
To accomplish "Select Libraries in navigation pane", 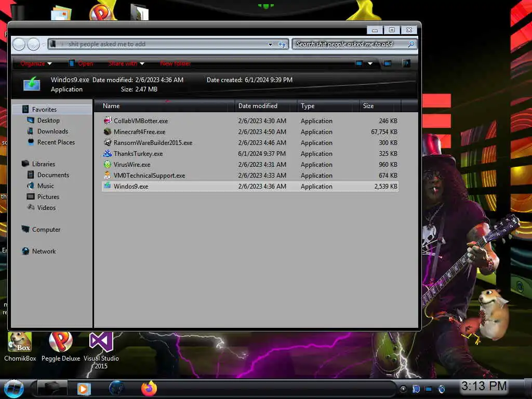I will pyautogui.click(x=44, y=164).
